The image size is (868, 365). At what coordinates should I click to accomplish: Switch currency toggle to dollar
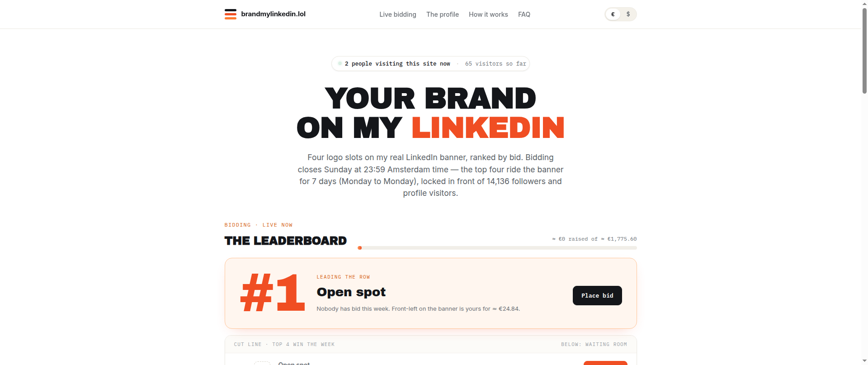(628, 14)
